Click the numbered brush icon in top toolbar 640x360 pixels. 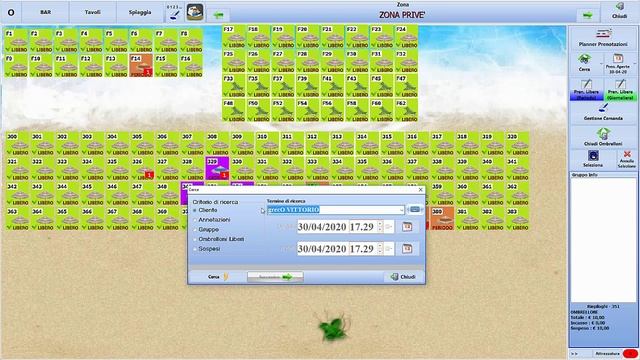point(174,13)
